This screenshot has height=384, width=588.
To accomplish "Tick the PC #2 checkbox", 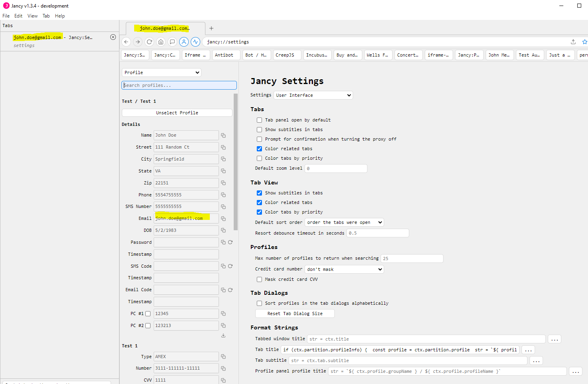I will pos(148,325).
